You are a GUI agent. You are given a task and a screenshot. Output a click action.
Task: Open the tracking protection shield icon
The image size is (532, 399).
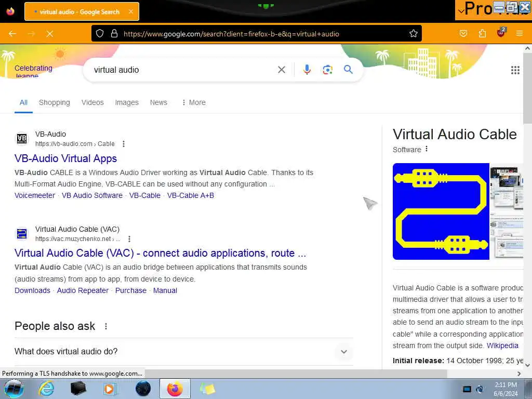pos(99,34)
